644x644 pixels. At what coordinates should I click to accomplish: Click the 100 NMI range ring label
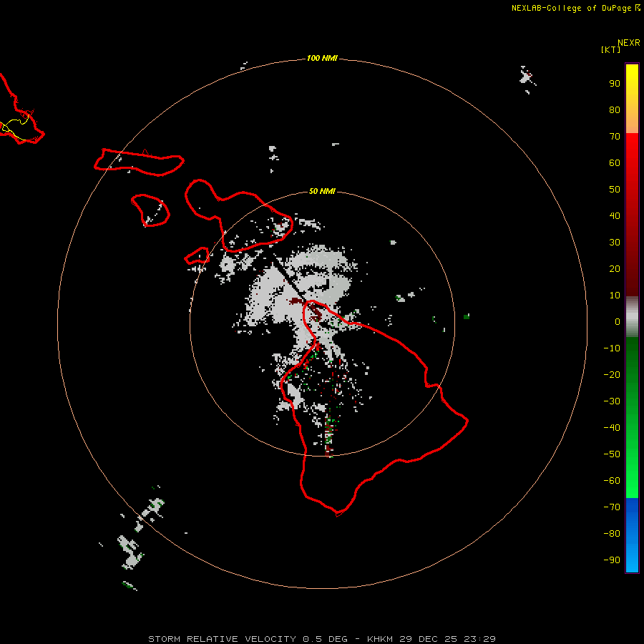pyautogui.click(x=322, y=58)
